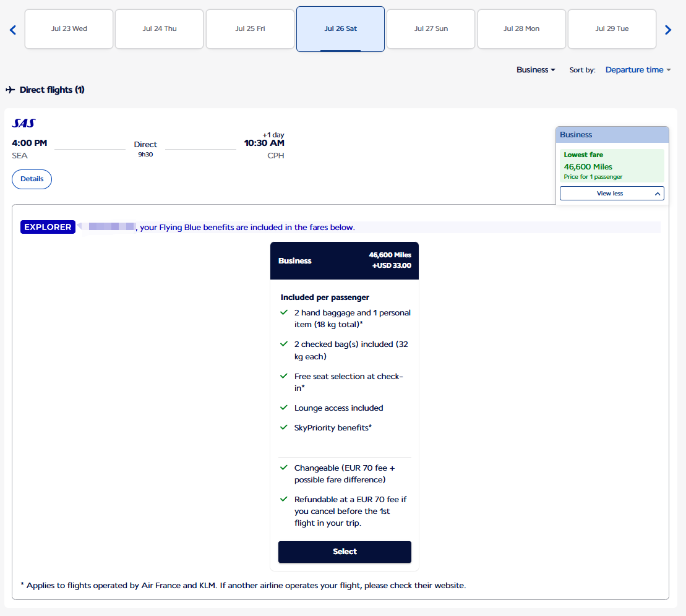The height and width of the screenshot is (616, 686).
Task: Click the '2 hand baggage and 1 personal item' text
Action: tap(352, 319)
